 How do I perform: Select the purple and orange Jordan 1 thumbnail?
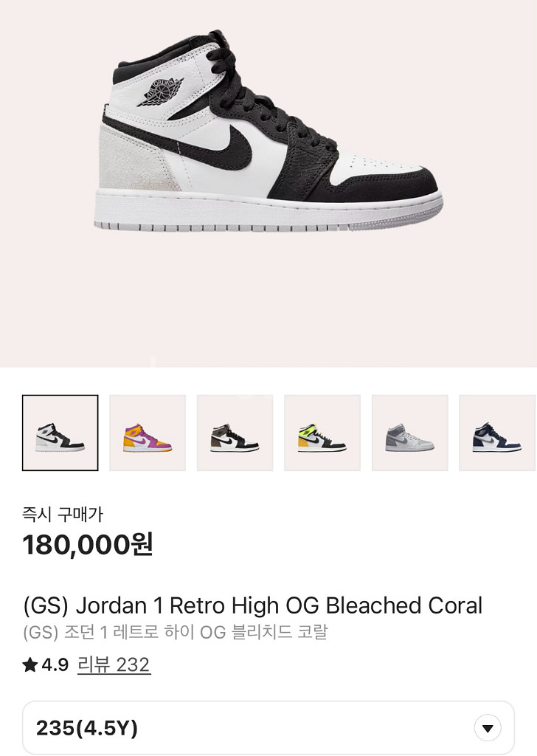click(x=148, y=433)
